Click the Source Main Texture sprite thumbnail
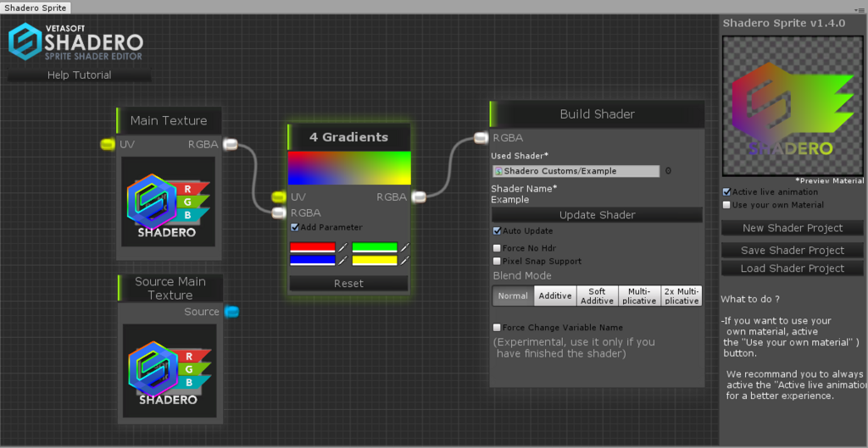The height and width of the screenshot is (448, 868). [x=170, y=371]
